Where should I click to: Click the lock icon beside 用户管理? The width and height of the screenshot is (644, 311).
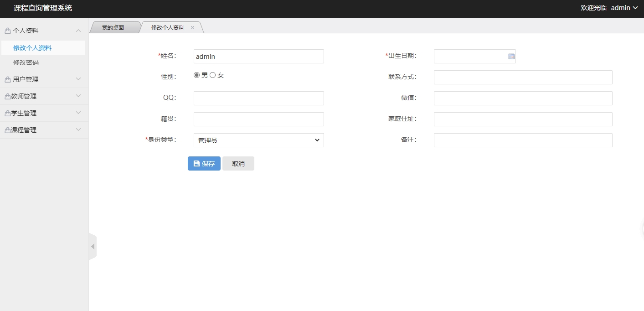pos(8,79)
